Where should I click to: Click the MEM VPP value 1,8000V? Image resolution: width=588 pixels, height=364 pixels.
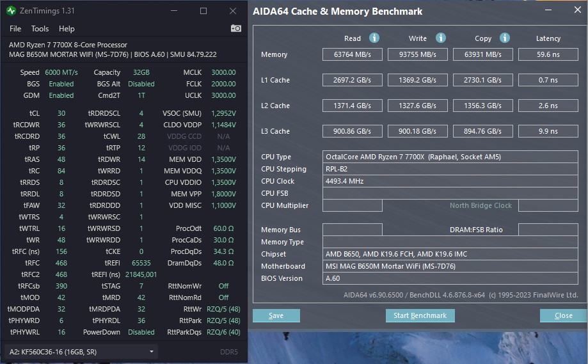point(223,194)
